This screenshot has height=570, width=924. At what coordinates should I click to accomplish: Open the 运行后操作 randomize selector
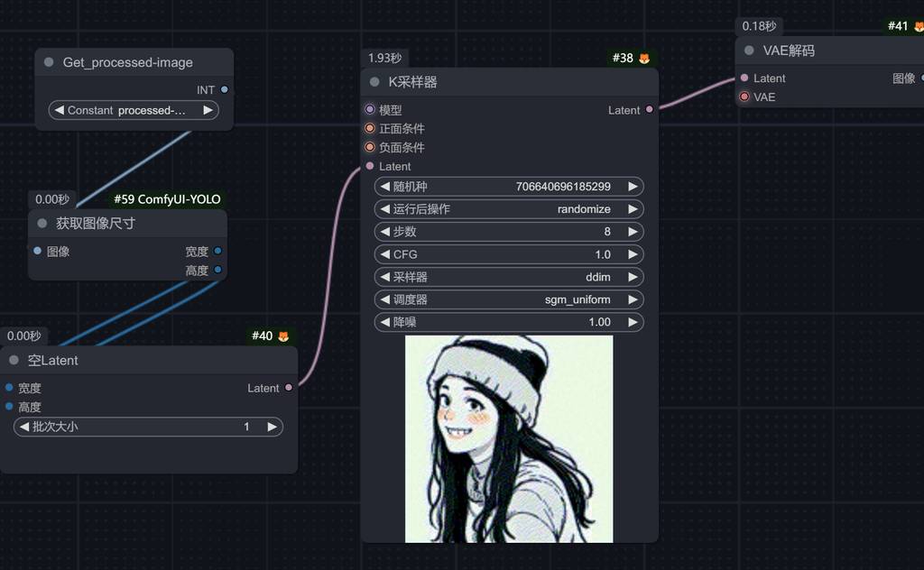click(509, 209)
